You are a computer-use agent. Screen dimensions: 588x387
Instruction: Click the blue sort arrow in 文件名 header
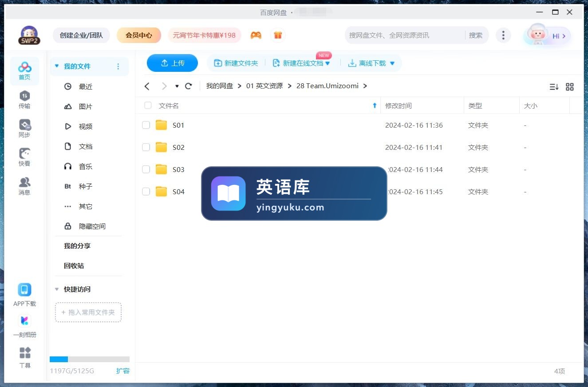coord(375,106)
